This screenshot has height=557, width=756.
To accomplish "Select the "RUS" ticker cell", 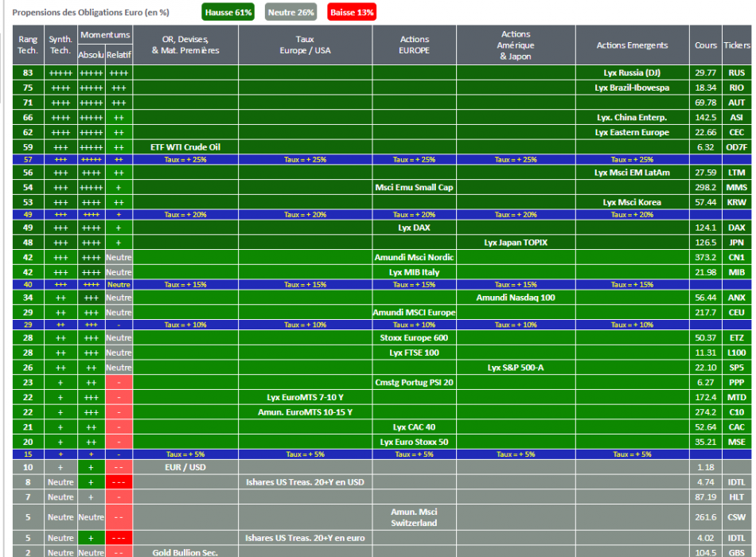I will 737,73.
